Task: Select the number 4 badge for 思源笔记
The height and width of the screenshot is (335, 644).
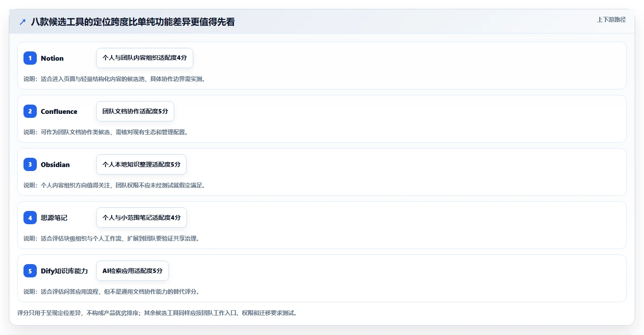Action: tap(30, 218)
